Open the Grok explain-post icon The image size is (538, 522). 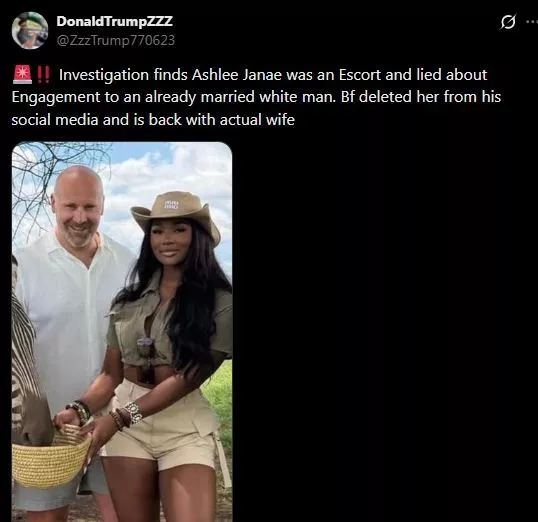click(x=508, y=22)
